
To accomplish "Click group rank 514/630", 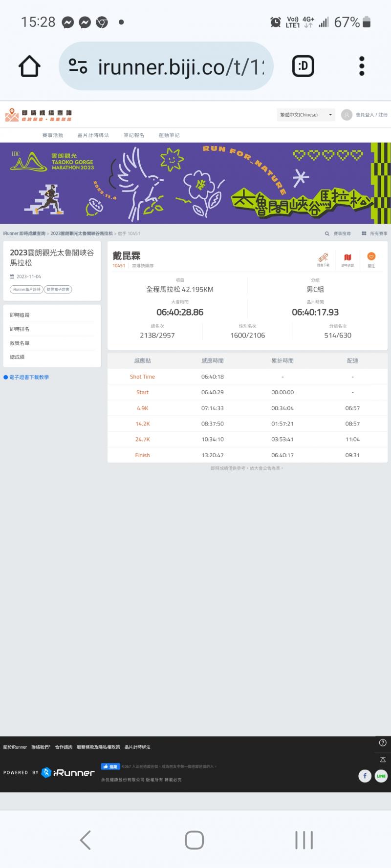I will click(338, 335).
